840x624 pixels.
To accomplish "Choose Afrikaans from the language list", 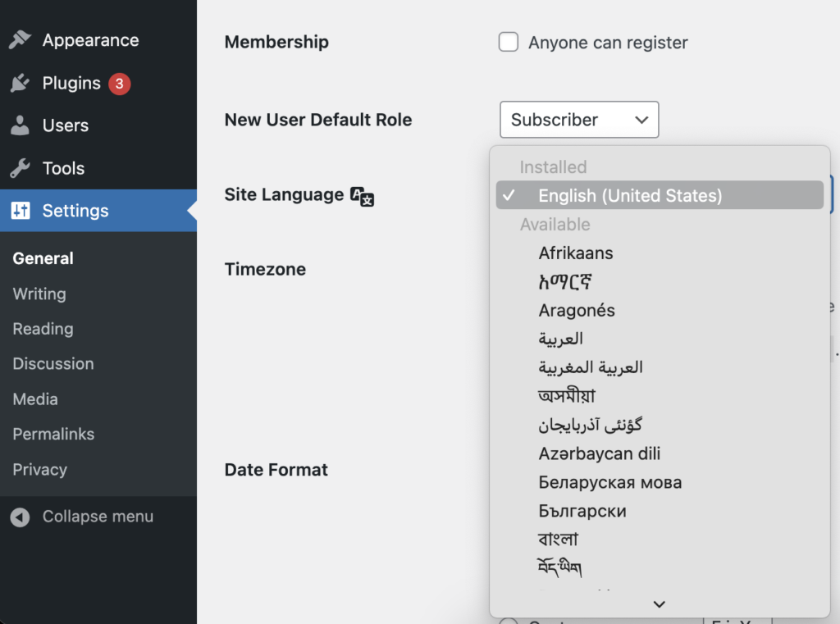I will point(576,253).
